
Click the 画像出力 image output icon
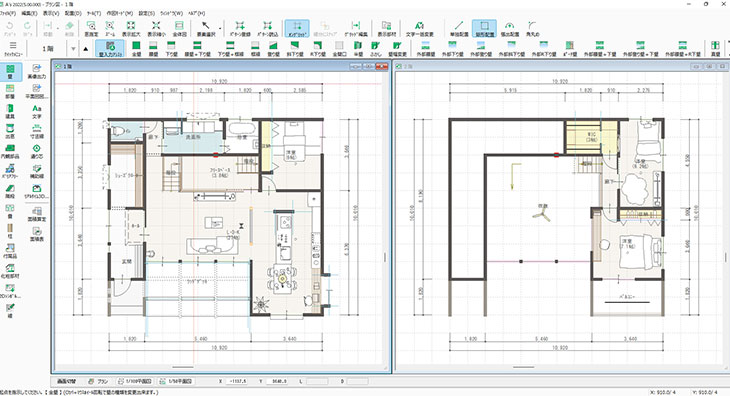tap(37, 72)
